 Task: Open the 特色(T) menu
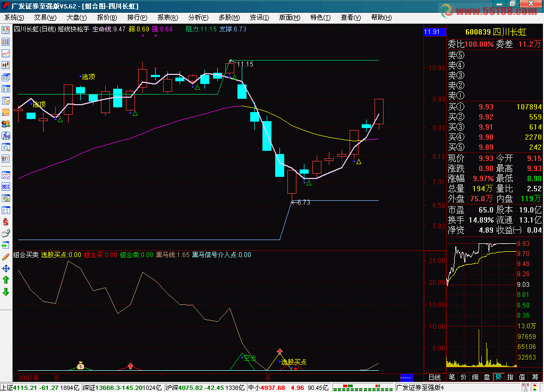(x=320, y=18)
